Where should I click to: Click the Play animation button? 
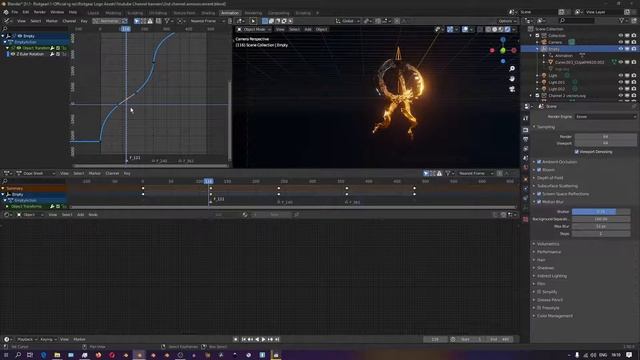pos(263,339)
